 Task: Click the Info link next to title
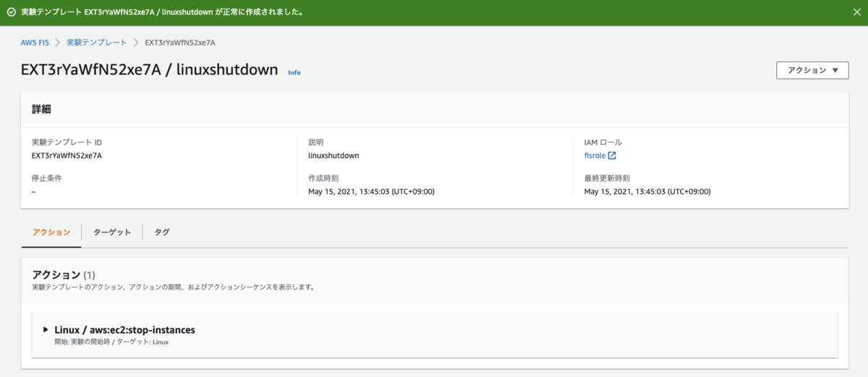coord(294,72)
